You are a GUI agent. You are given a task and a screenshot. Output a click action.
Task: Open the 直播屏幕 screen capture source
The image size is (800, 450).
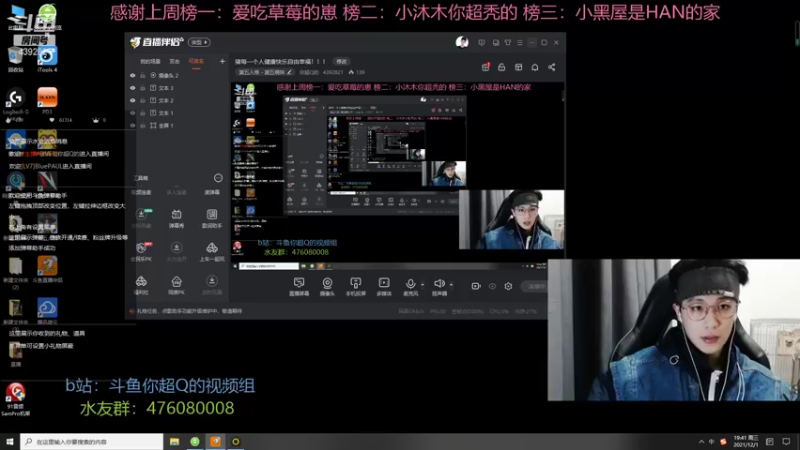tap(299, 287)
